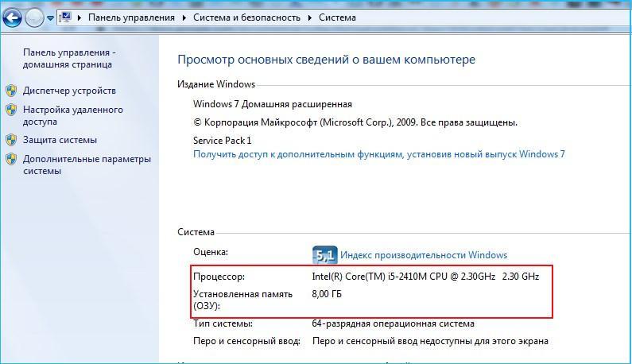
Task: Open recent pages dropdown arrow beside navigation buttons
Action: (50, 18)
